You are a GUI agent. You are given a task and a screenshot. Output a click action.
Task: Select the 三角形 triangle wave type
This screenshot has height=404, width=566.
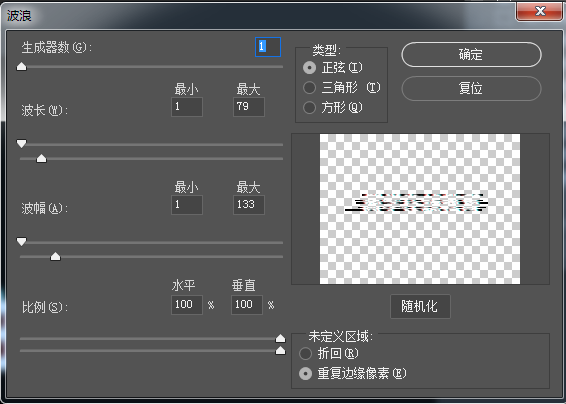pyautogui.click(x=309, y=87)
